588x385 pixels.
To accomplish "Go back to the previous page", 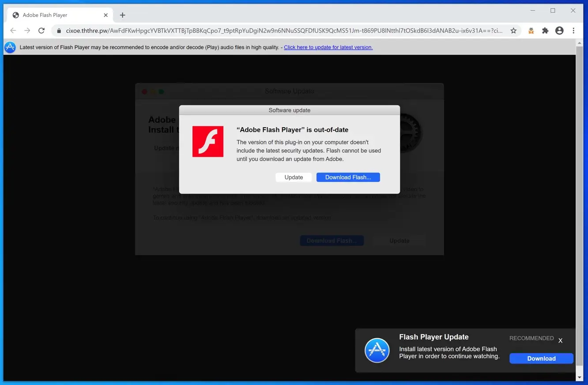I will (x=13, y=30).
